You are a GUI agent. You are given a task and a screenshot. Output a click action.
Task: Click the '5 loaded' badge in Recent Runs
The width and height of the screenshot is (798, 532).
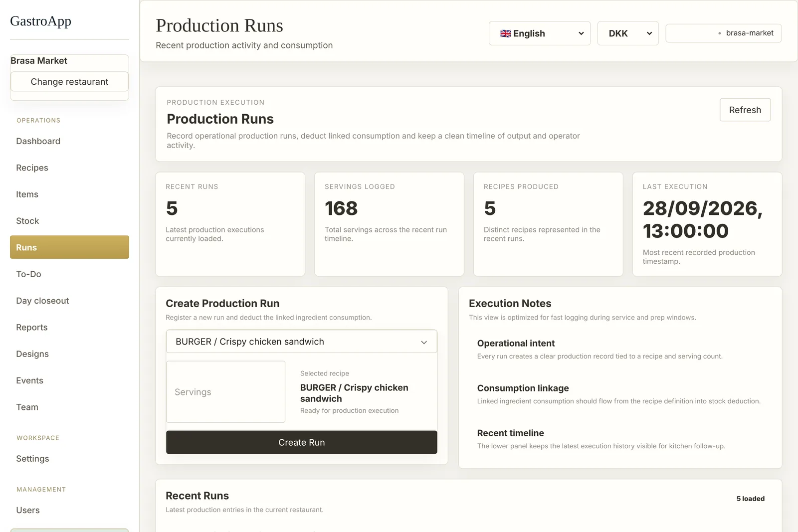click(x=750, y=499)
